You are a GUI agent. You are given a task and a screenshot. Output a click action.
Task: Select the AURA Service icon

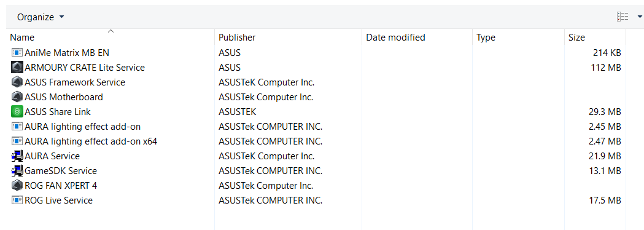tap(17, 156)
